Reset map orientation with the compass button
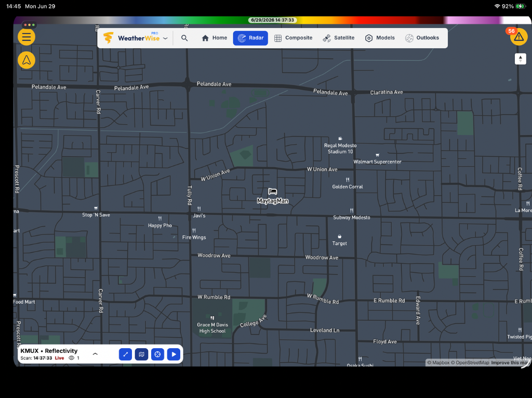This screenshot has width=532, height=398. point(521,59)
